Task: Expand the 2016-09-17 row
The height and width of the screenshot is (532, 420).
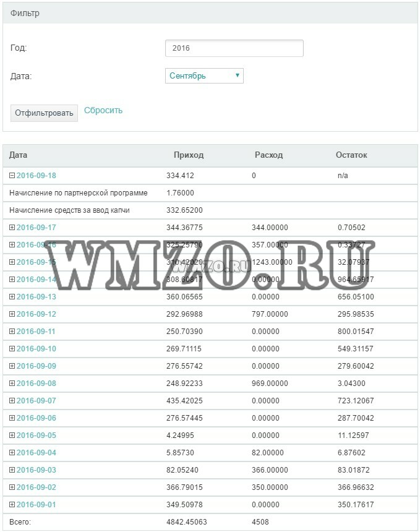Action: point(12,227)
